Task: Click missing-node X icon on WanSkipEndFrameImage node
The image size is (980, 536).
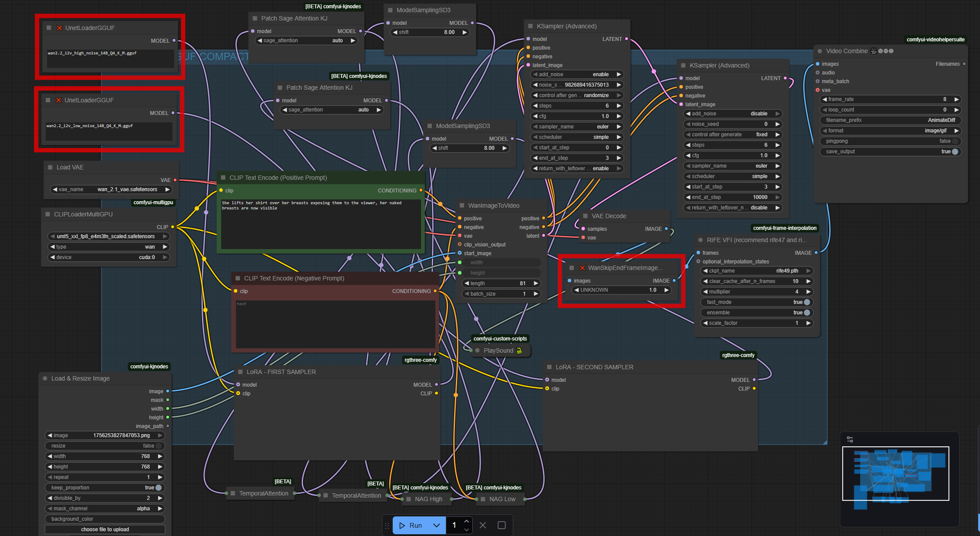Action: tap(583, 268)
